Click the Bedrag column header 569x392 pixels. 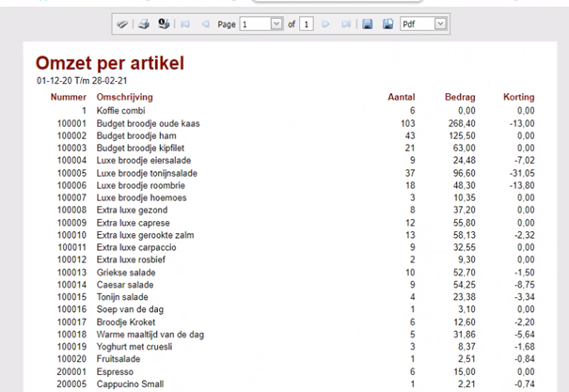pyautogui.click(x=460, y=97)
